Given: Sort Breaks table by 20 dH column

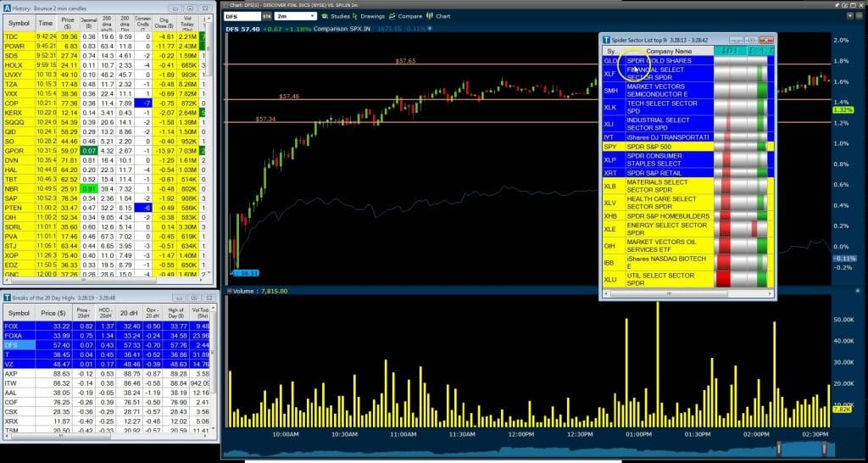Looking at the screenshot, I should point(129,314).
